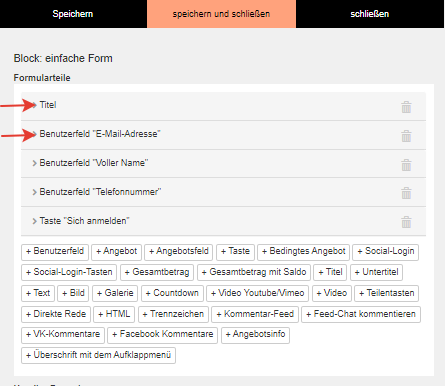Add an HTML part
The height and width of the screenshot is (386, 445).
coord(114,314)
